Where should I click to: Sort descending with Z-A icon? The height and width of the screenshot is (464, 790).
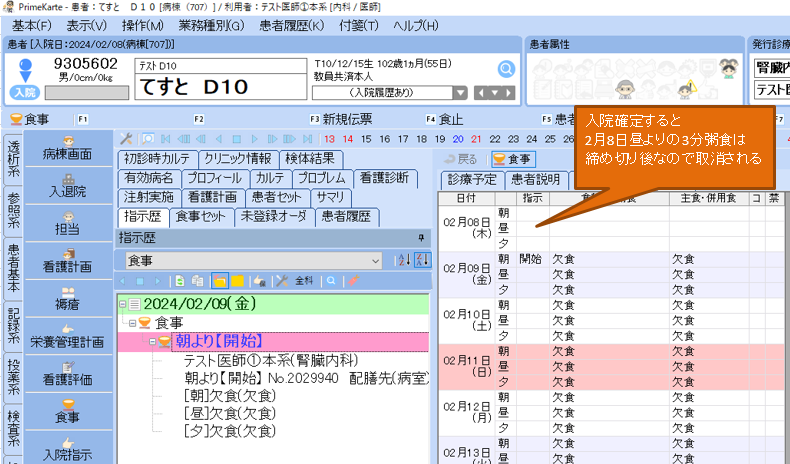pyautogui.click(x=422, y=260)
